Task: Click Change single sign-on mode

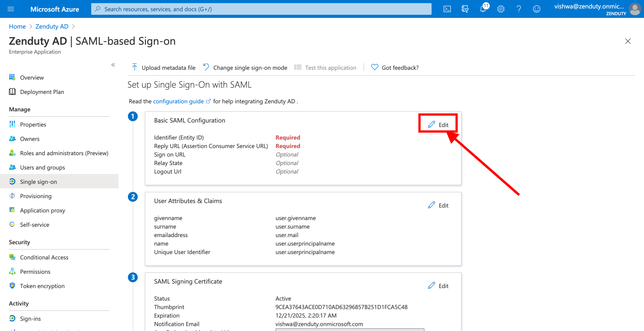Action: point(245,68)
